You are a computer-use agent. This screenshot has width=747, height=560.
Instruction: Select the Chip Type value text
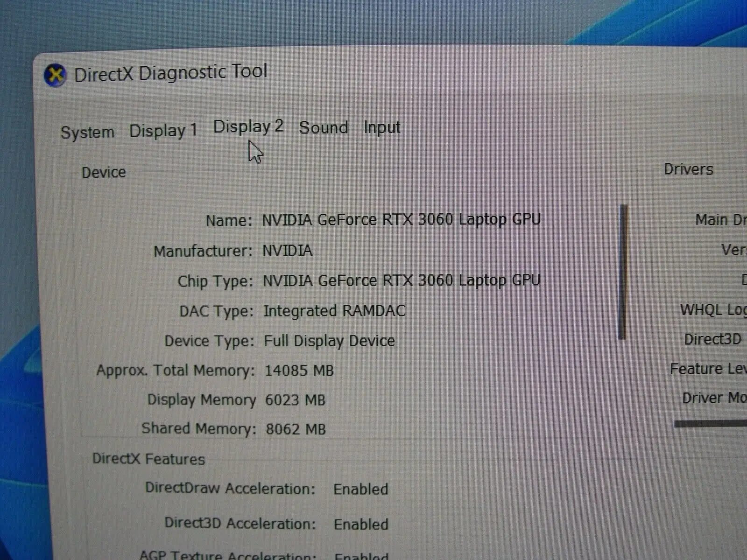402,280
